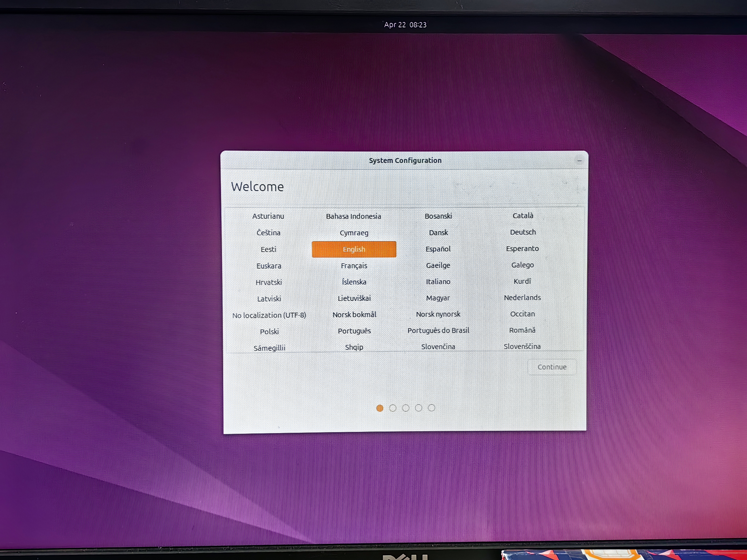Viewport: 747px width, 560px height.
Task: Open the clock showing Apr 22 08:23
Action: (405, 25)
